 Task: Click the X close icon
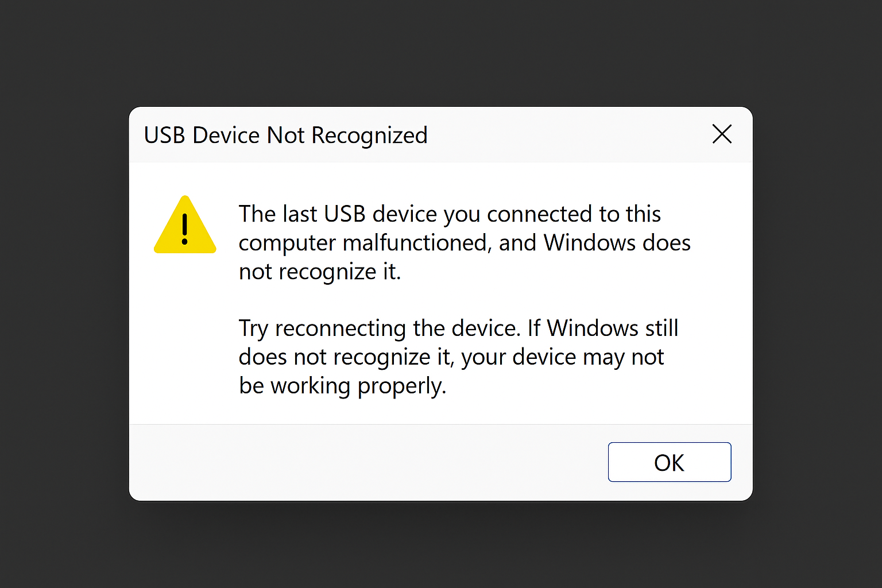pos(722,134)
